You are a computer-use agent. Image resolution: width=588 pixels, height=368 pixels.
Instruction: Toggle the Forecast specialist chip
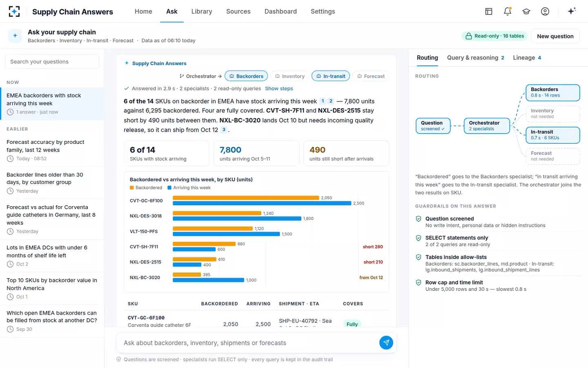(371, 76)
